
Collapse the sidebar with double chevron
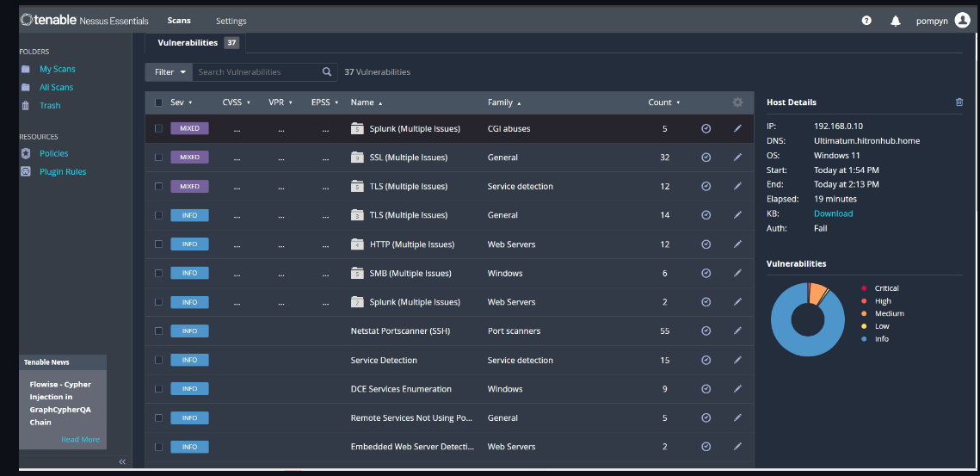[122, 461]
